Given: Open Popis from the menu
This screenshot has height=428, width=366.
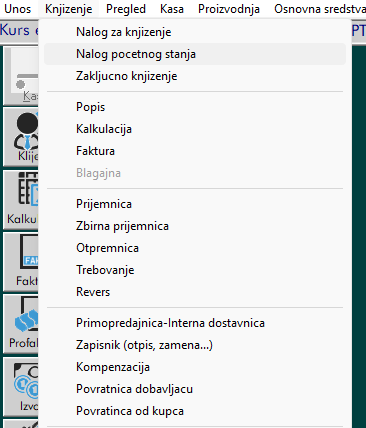Looking at the screenshot, I should [195, 107].
